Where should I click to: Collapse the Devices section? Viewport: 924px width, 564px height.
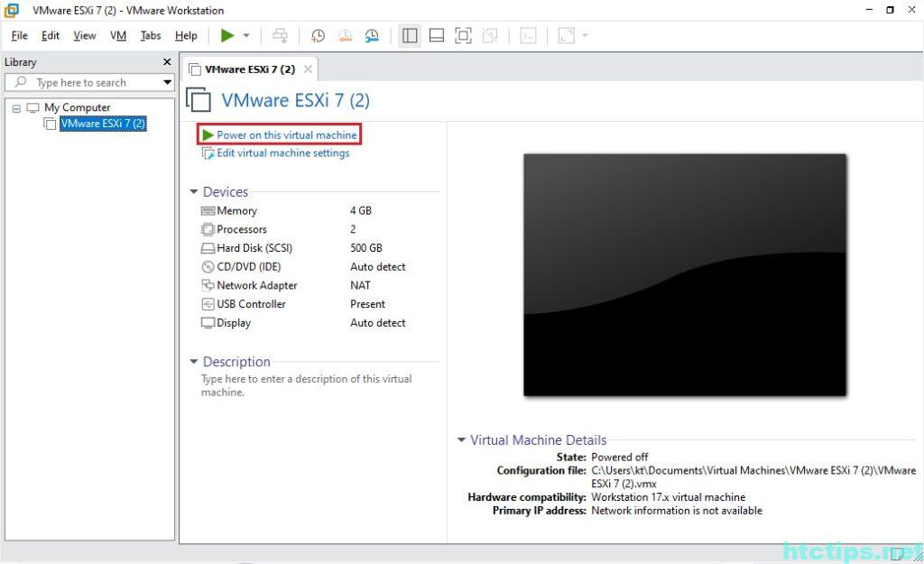click(193, 191)
